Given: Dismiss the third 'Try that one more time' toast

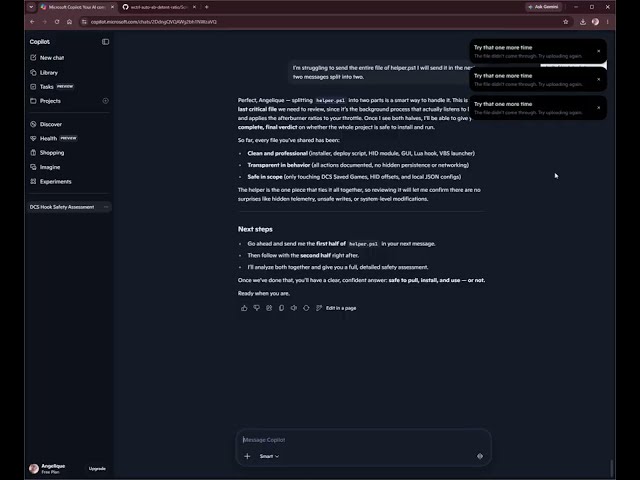Looking at the screenshot, I should point(598,107).
